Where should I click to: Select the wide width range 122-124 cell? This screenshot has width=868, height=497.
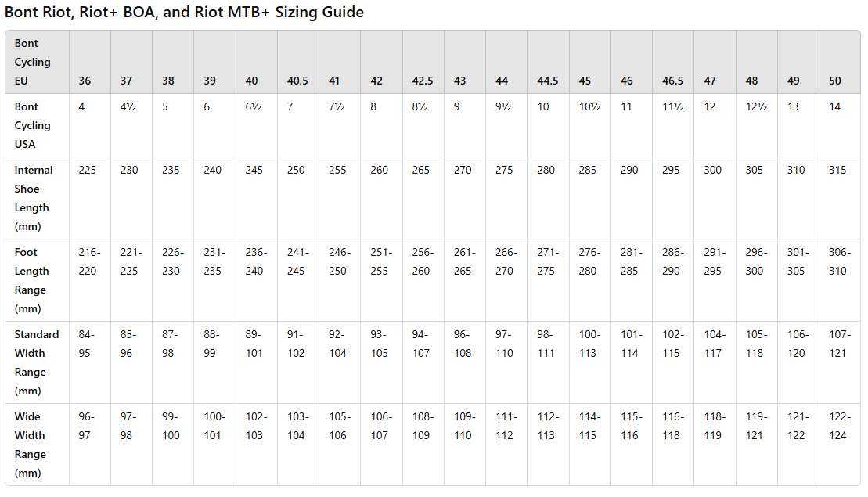tap(838, 427)
